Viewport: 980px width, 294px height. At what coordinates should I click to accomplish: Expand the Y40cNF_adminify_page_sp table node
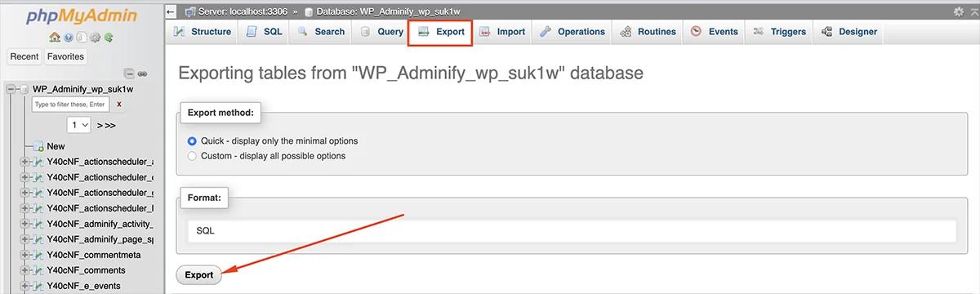click(x=25, y=239)
